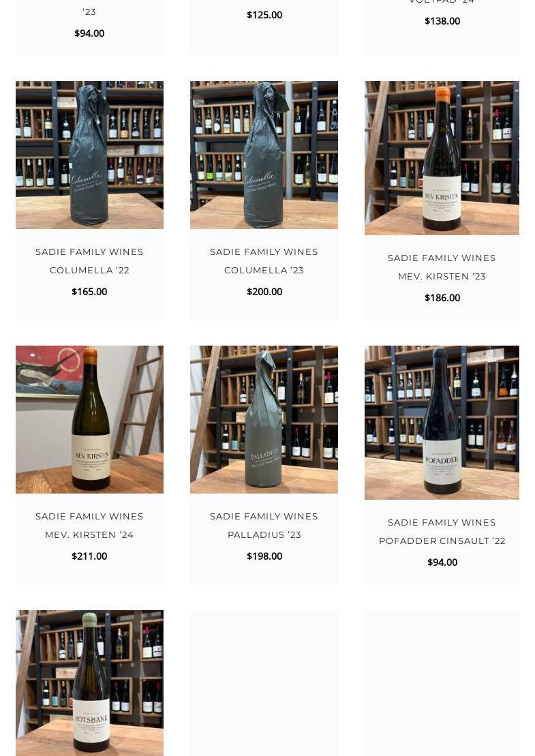Open the Mev. Kirsten '24 product title
Image resolution: width=535 pixels, height=756 pixels.
(89, 526)
